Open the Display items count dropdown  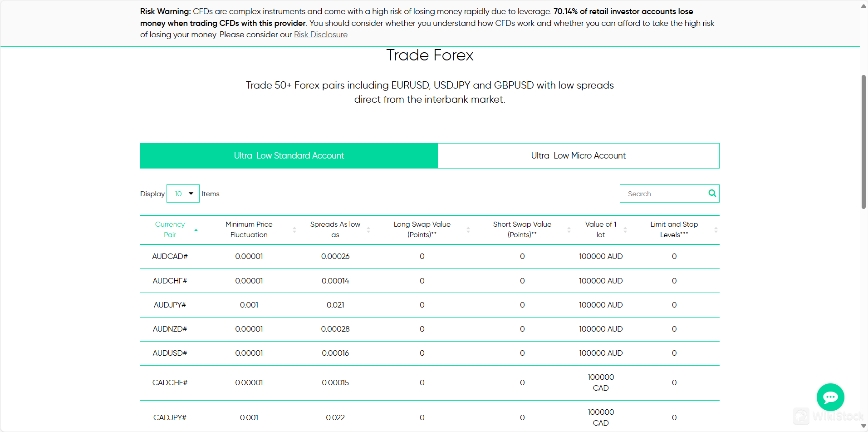[x=183, y=194]
